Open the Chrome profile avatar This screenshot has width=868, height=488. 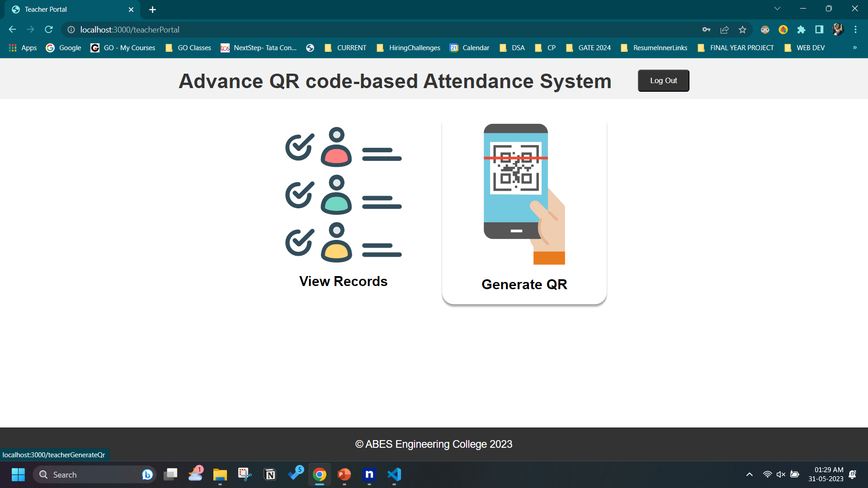click(838, 29)
